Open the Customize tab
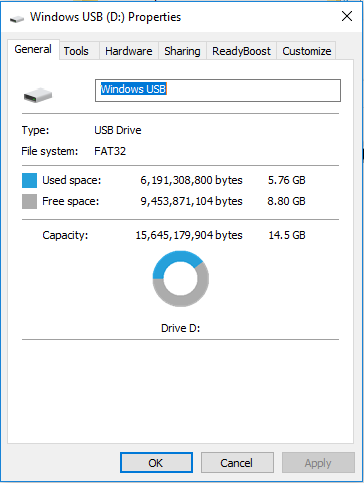 [307, 51]
